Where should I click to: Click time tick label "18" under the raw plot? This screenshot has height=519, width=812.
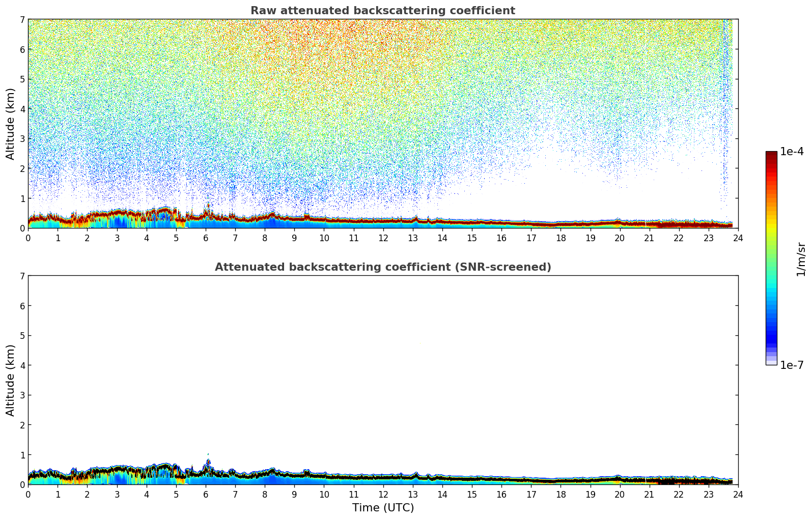[x=561, y=238]
